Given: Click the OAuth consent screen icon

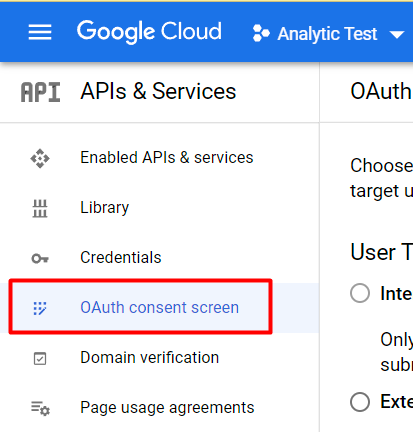Looking at the screenshot, I should point(40,308).
